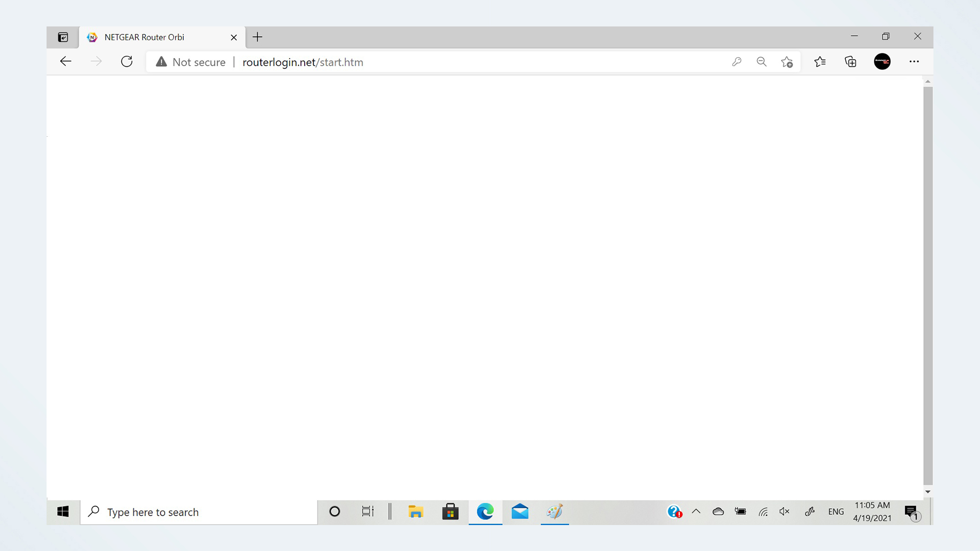Screen dimensions: 980x551
Task: Open Microsoft Store from taskbar
Action: pos(450,512)
